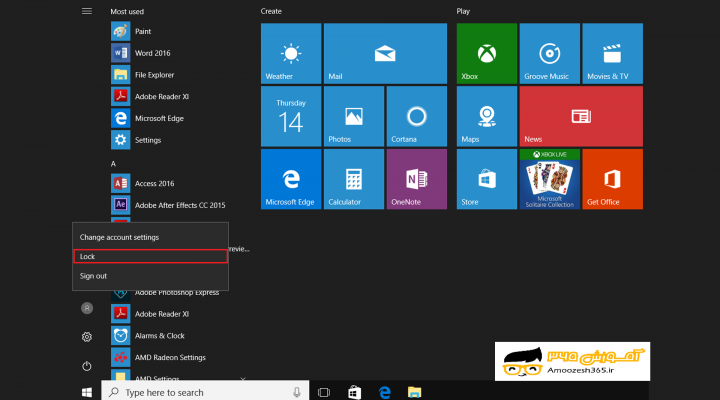The height and width of the screenshot is (400, 720).
Task: Open Settings gear in Start sidebar
Action: click(87, 337)
